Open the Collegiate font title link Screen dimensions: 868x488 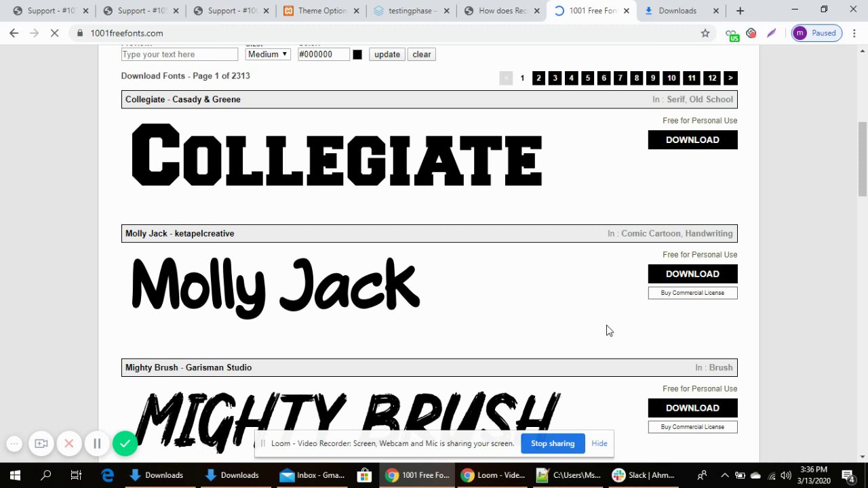click(145, 99)
